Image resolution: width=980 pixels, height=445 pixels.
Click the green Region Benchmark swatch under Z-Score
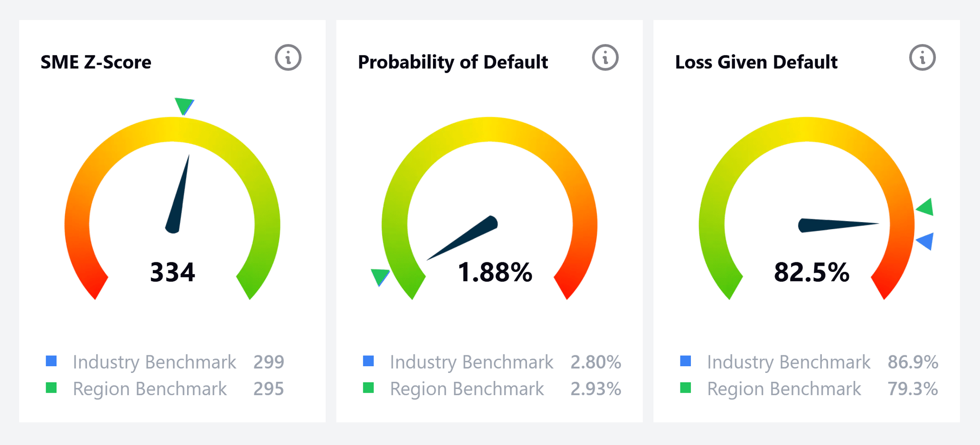click(x=51, y=388)
